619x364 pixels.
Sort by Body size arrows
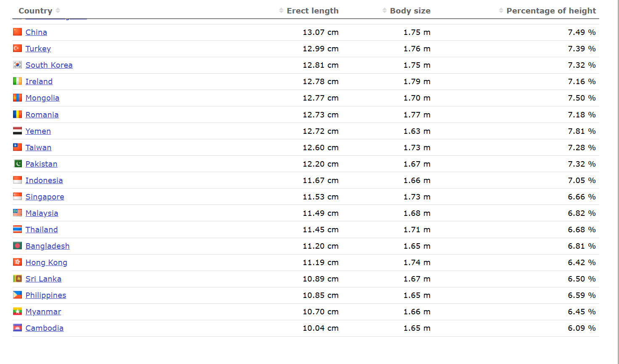pos(385,11)
